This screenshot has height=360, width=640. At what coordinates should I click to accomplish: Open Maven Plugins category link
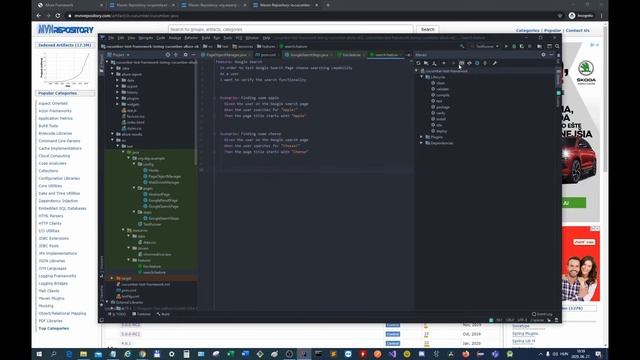click(51, 298)
